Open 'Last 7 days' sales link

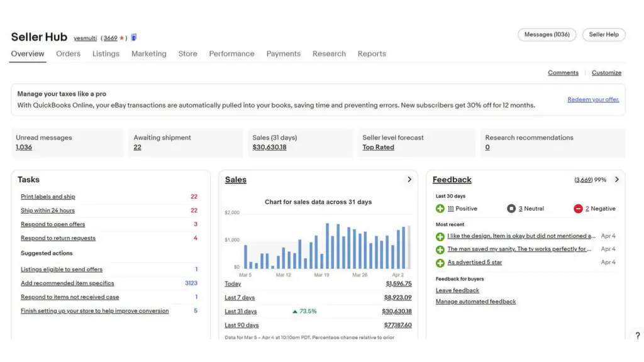[x=240, y=297]
